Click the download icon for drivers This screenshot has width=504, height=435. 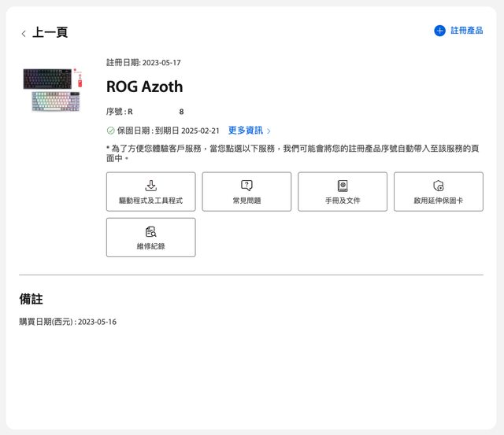pos(151,186)
